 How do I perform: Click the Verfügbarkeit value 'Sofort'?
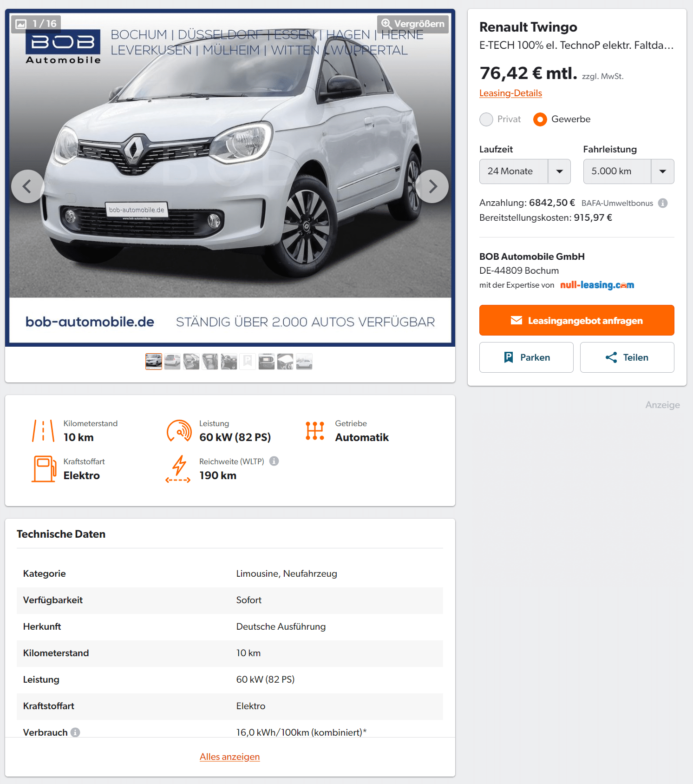pos(249,600)
